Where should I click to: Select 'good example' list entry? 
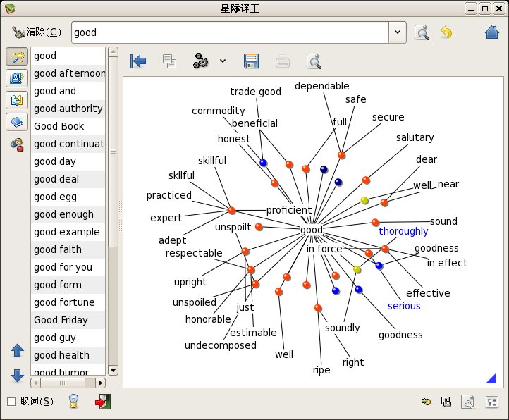(68, 232)
